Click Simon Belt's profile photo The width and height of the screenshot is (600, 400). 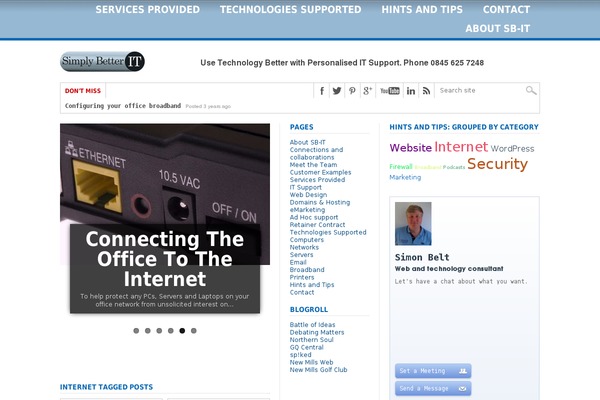tap(413, 224)
